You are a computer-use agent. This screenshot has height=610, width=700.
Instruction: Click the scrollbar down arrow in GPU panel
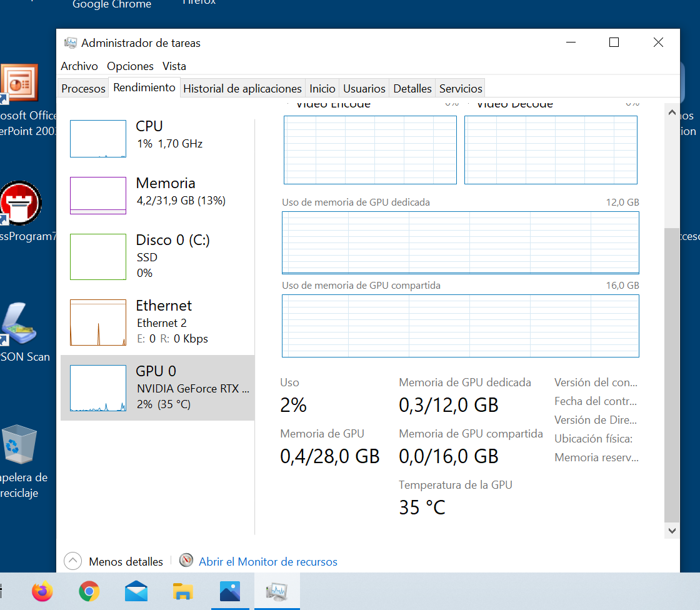[x=672, y=530]
